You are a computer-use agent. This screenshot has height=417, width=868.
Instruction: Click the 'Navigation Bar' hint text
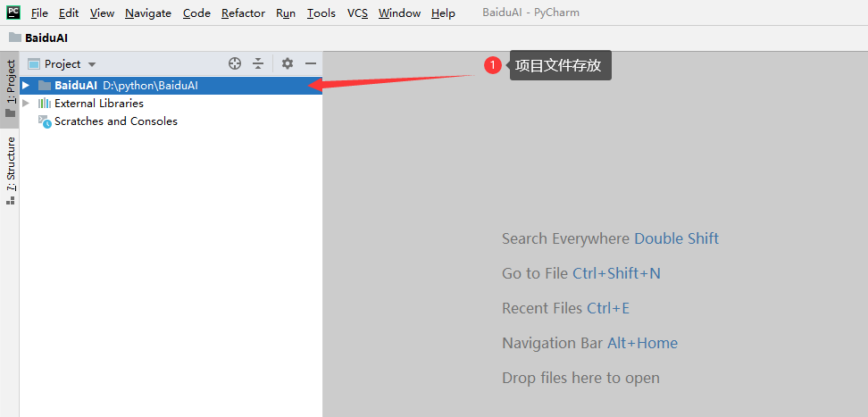[x=552, y=343]
